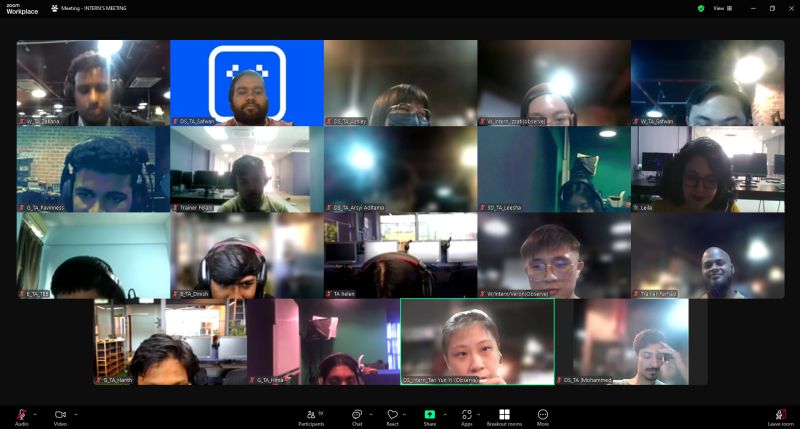The height and width of the screenshot is (429, 800).
Task: Click the Meeting - INTERN'S MEETING title
Action: pos(93,8)
